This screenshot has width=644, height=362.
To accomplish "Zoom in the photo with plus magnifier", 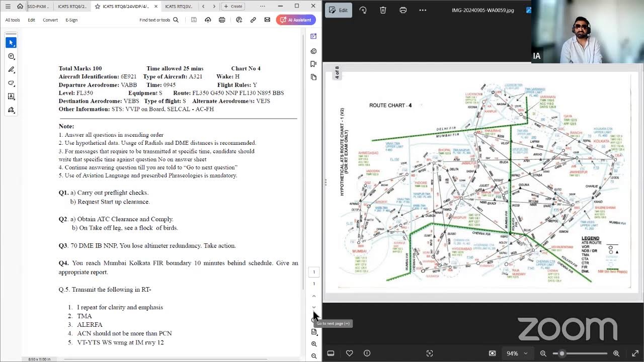I will point(616,353).
